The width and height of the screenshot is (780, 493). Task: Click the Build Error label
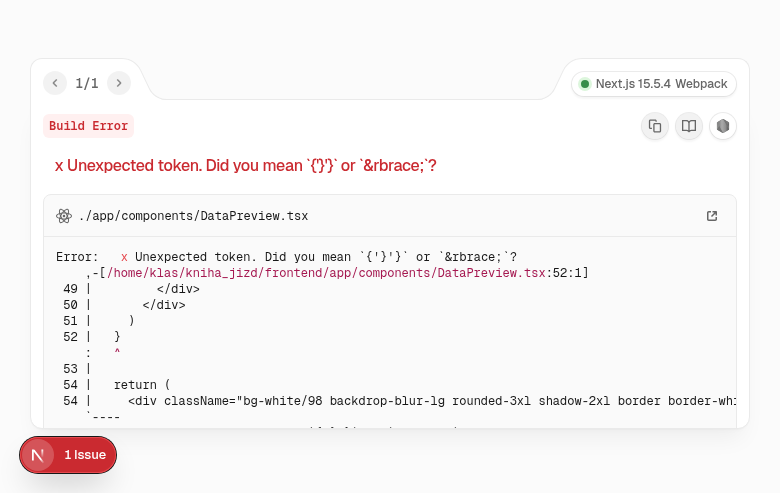pos(88,126)
